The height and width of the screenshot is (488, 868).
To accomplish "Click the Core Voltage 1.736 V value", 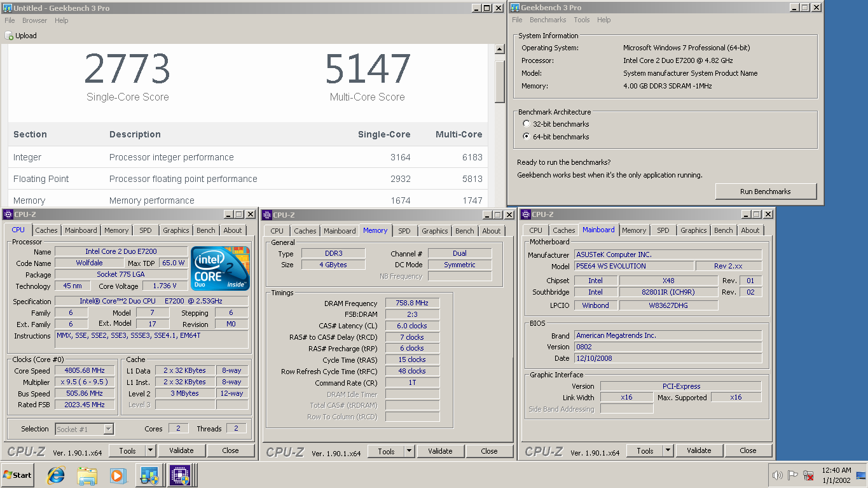I will pos(165,286).
